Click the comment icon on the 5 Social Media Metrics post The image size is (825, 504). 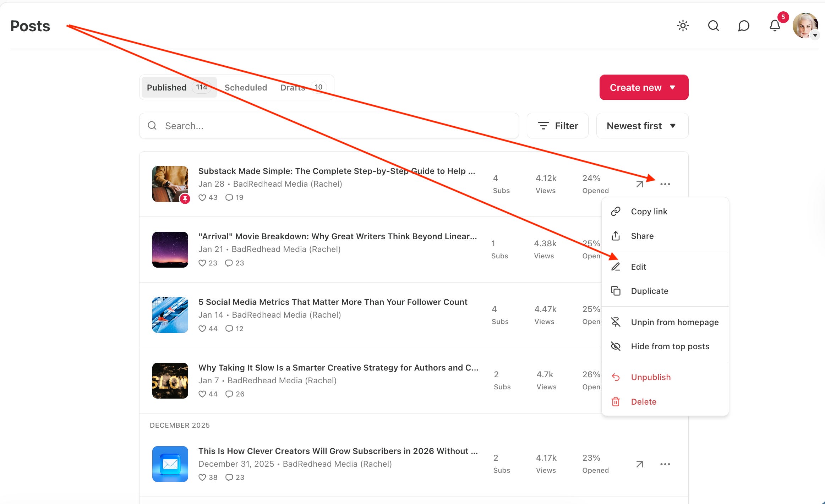click(x=229, y=329)
